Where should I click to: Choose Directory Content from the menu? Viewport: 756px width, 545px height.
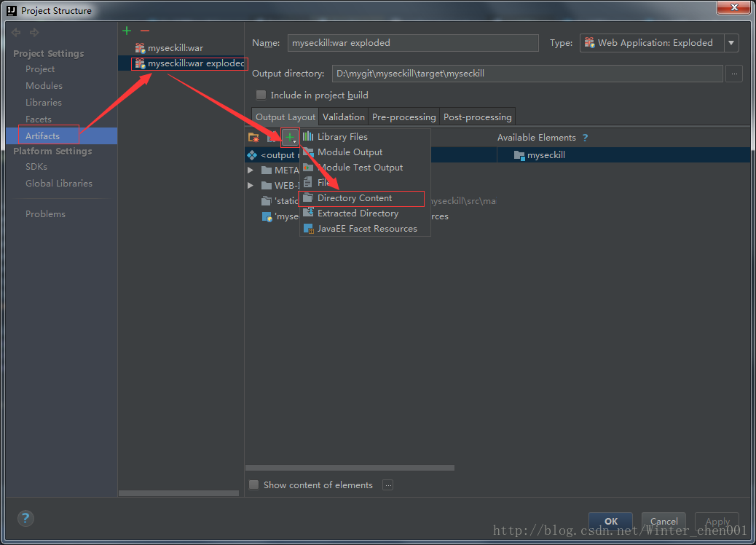pos(365,197)
